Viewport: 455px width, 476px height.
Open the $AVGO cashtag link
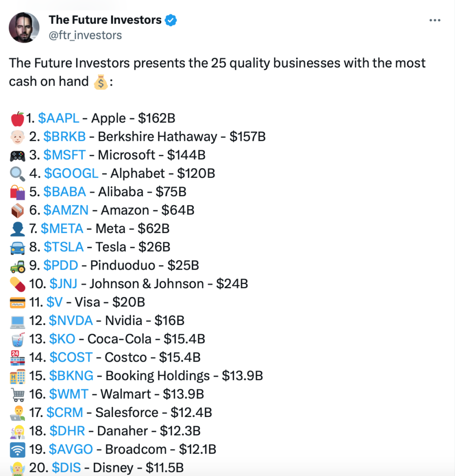(71, 450)
